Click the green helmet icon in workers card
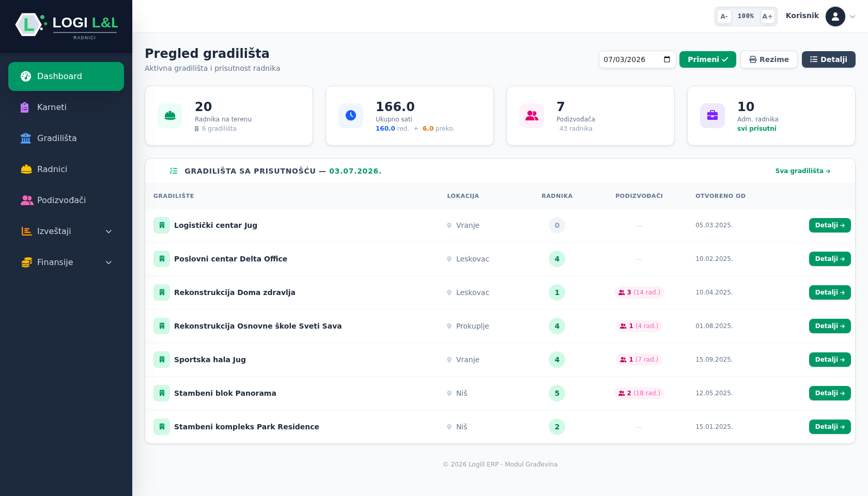 click(170, 116)
